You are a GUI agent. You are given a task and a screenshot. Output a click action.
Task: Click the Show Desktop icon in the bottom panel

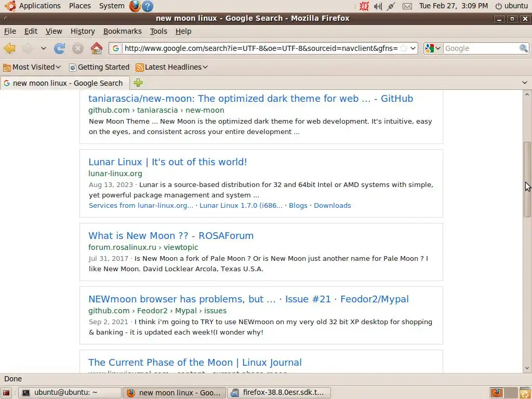(x=6, y=393)
